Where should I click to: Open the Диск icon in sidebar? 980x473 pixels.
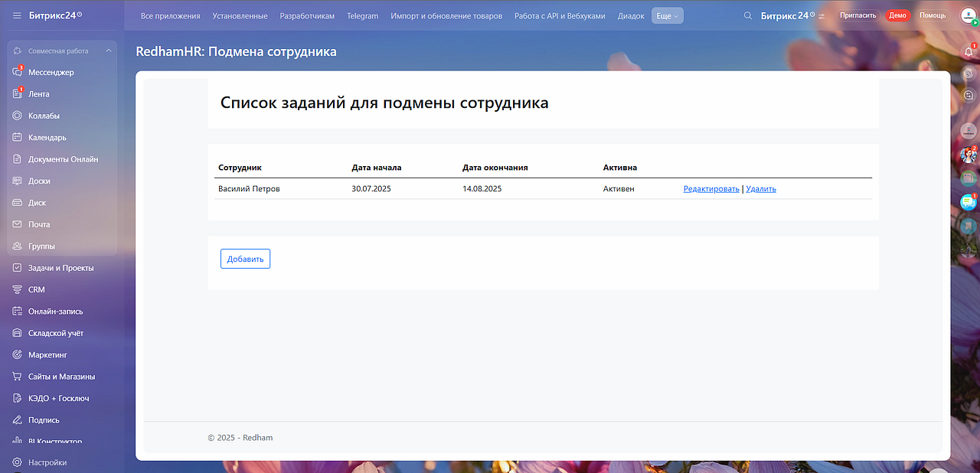pos(17,203)
